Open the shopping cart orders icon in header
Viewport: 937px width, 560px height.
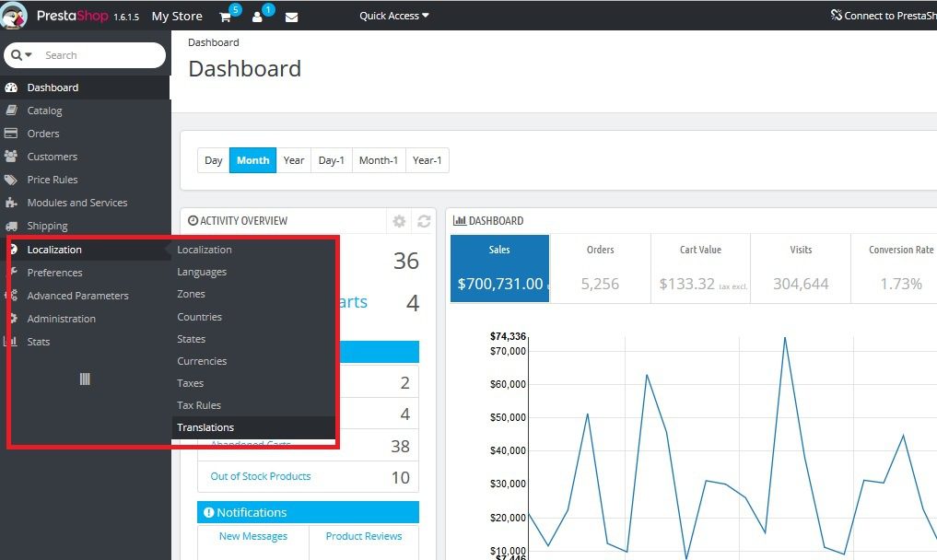tap(226, 17)
